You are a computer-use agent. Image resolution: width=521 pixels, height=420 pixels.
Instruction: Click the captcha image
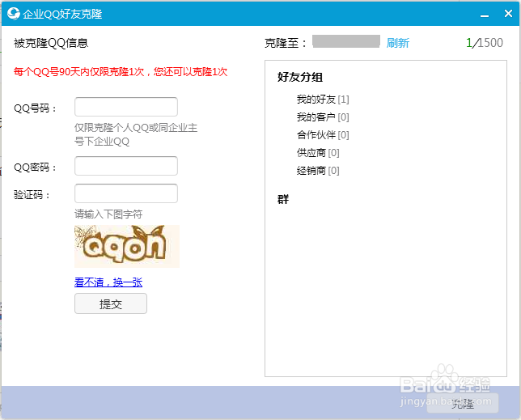click(127, 246)
